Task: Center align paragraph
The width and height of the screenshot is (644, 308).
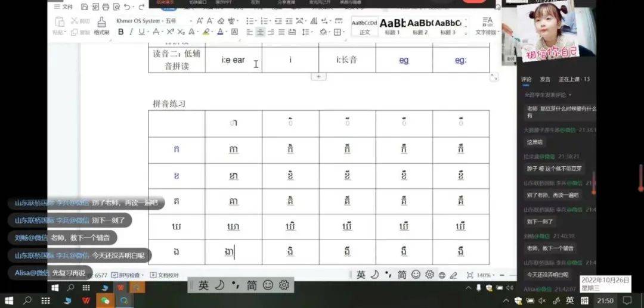Action: click(261, 32)
